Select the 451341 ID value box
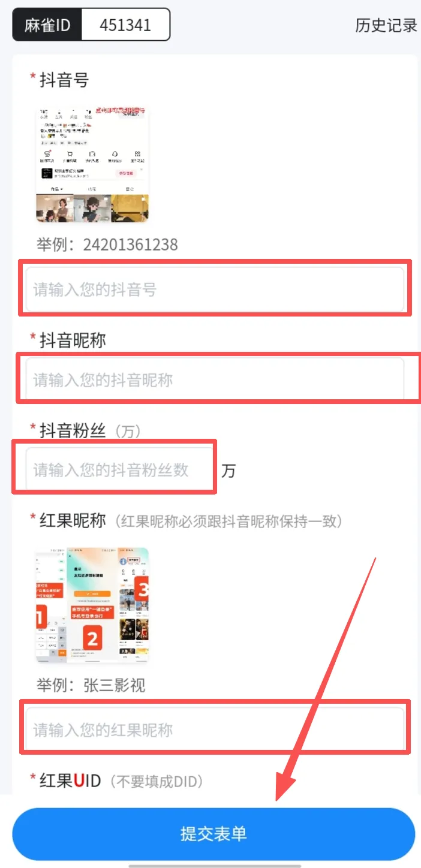The image size is (421, 868). (x=125, y=25)
